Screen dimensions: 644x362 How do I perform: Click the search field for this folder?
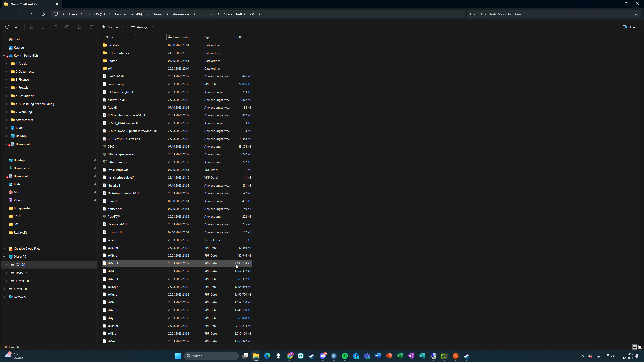tap(541, 14)
